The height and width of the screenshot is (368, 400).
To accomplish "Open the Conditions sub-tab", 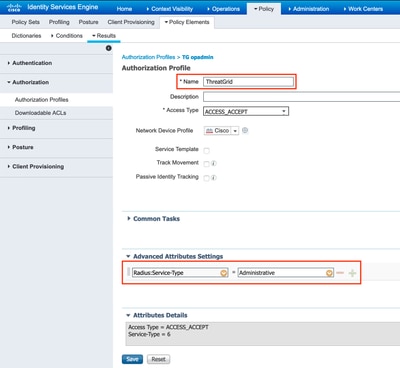I will pos(67,36).
